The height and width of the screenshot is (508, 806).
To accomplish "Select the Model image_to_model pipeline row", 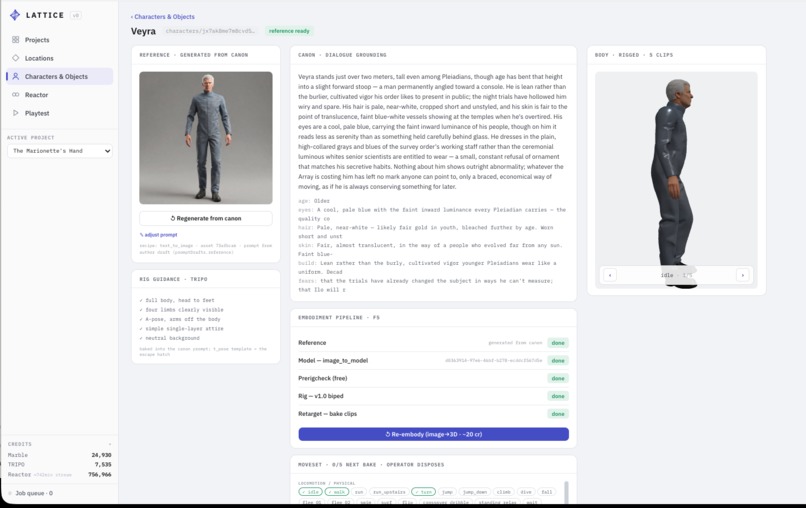I will (x=433, y=360).
